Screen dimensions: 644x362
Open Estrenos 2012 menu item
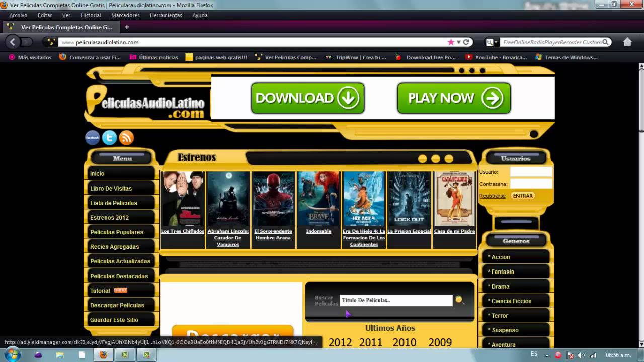click(120, 217)
